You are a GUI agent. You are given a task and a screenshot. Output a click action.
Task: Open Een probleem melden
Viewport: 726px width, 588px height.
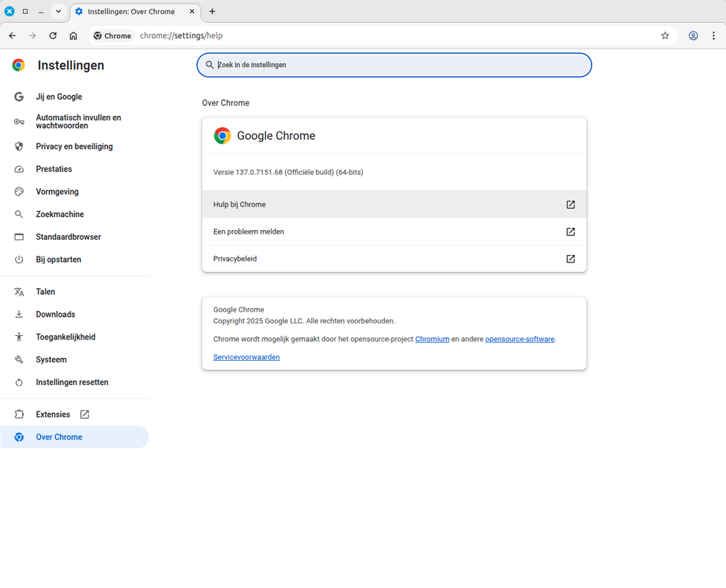(394, 232)
